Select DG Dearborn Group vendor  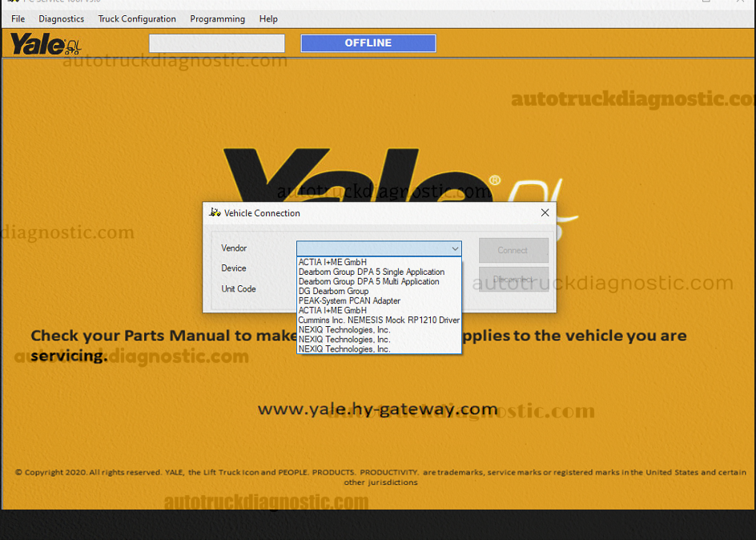point(379,291)
